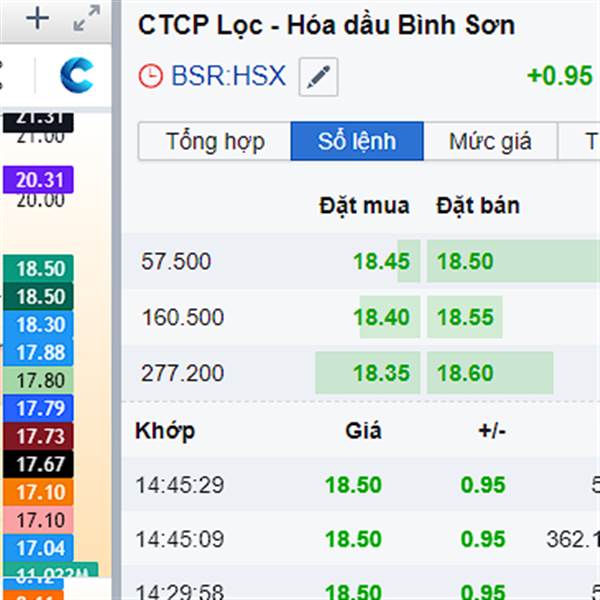Click the red clock icon beside BSR:HSX
The image size is (600, 600).
150,76
